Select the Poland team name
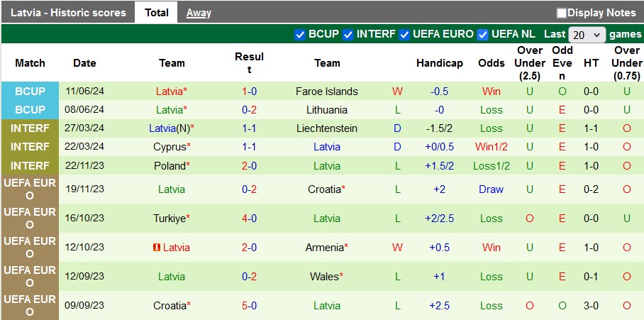The image size is (644, 320). [170, 165]
